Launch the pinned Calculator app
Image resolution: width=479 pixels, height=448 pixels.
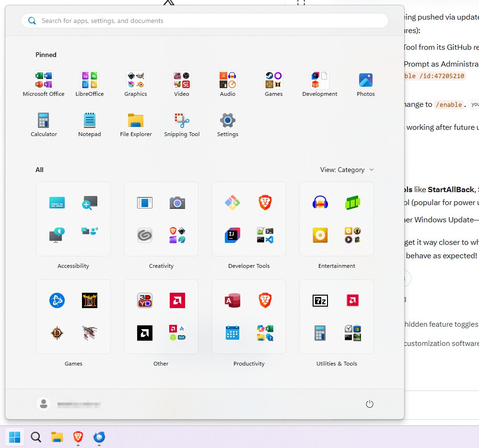point(43,125)
